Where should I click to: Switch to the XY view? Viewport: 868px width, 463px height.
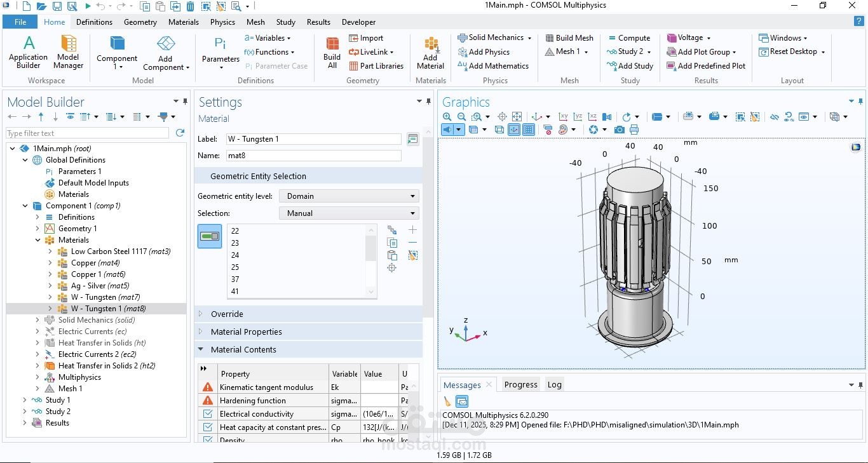(x=563, y=117)
